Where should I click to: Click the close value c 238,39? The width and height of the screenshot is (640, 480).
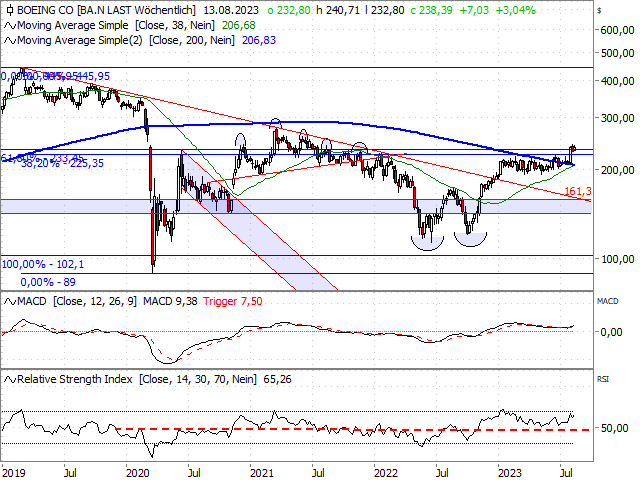(x=431, y=10)
